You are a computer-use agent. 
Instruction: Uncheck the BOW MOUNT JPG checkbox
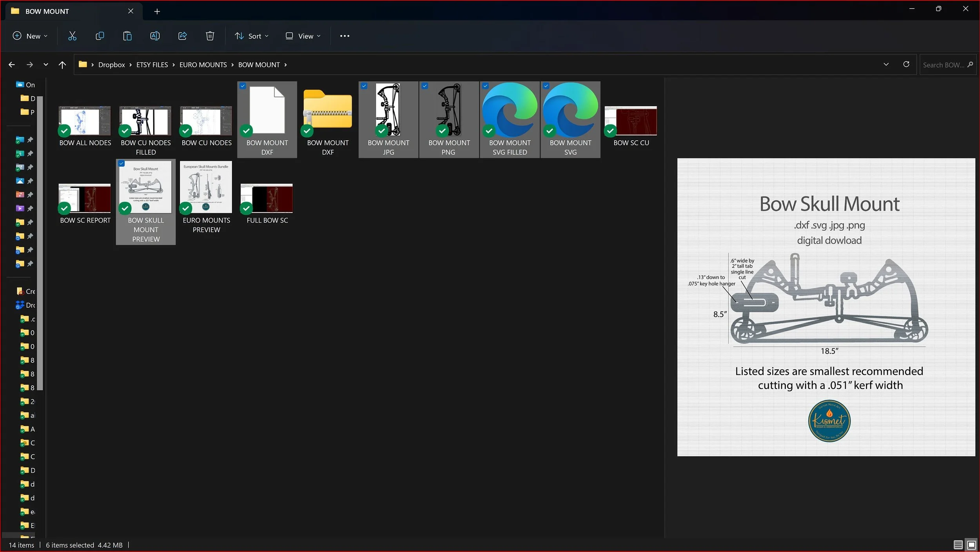point(364,86)
